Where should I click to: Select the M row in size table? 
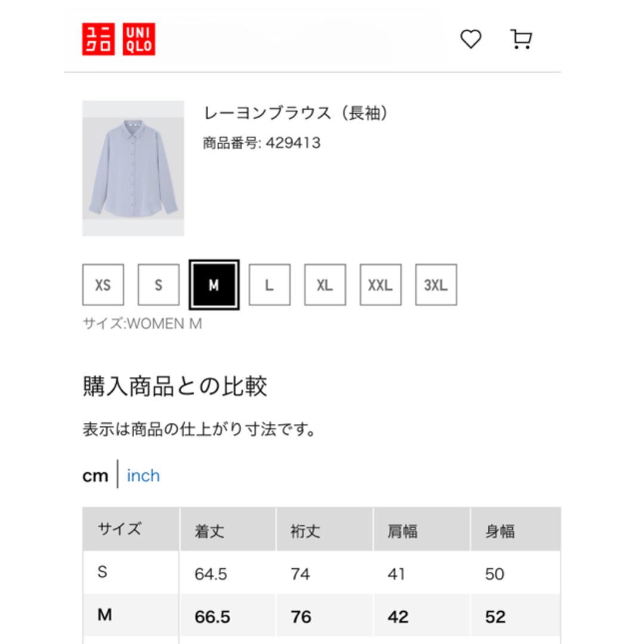coord(321,615)
